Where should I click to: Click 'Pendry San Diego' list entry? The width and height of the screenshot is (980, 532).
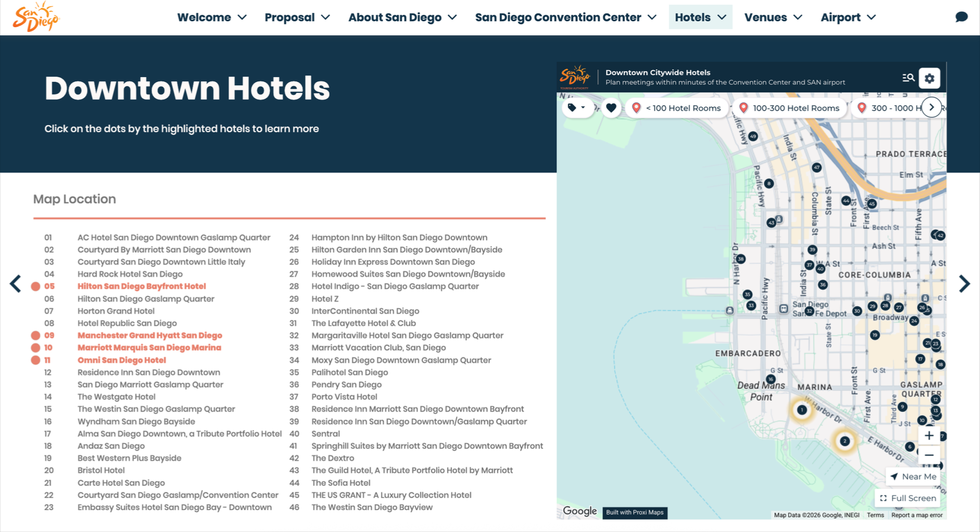346,385
